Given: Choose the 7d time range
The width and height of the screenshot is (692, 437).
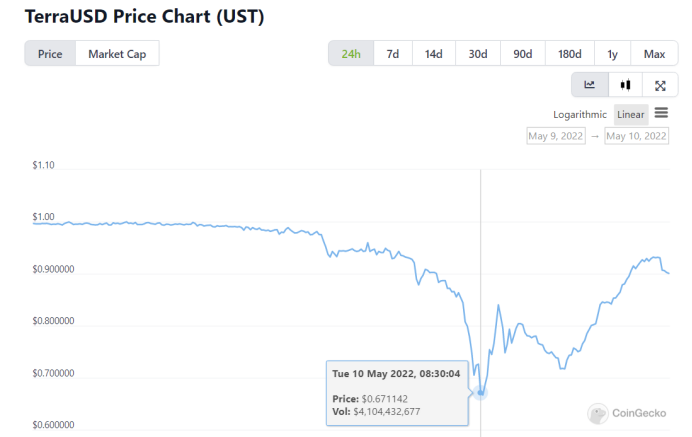Looking at the screenshot, I should tap(393, 54).
